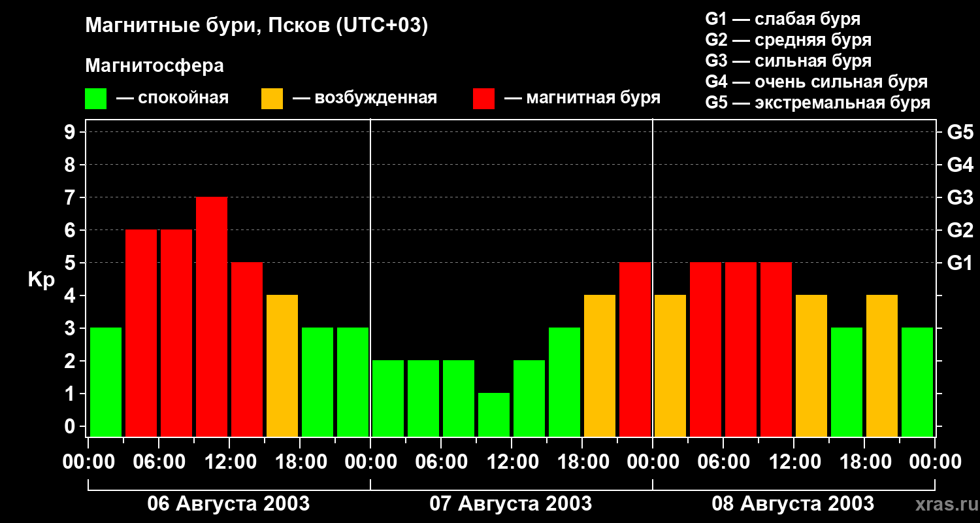This screenshot has height=523, width=980.
Task: Click the green 'спокойная' legend swatch
Action: pos(96,99)
